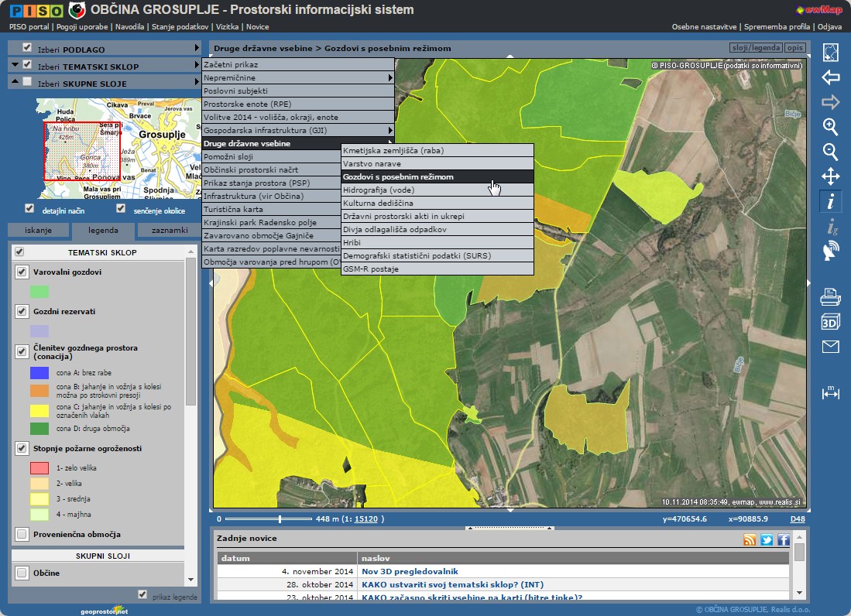The height and width of the screenshot is (616, 851).
Task: Expand the Izberi PODLAGO selector
Action: [197, 48]
